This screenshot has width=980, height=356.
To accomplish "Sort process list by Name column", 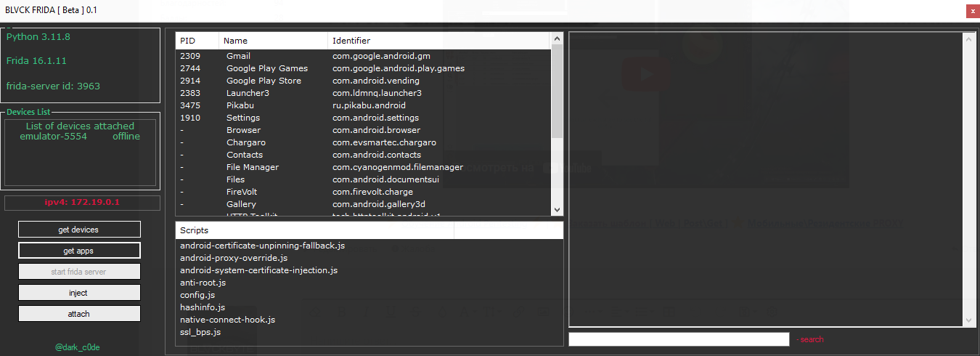I will tap(273, 41).
